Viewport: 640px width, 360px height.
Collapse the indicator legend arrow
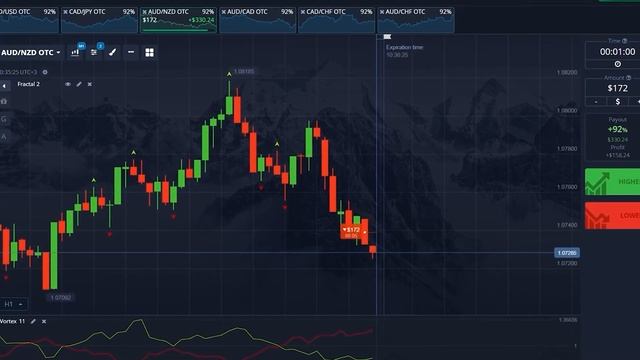4,86
